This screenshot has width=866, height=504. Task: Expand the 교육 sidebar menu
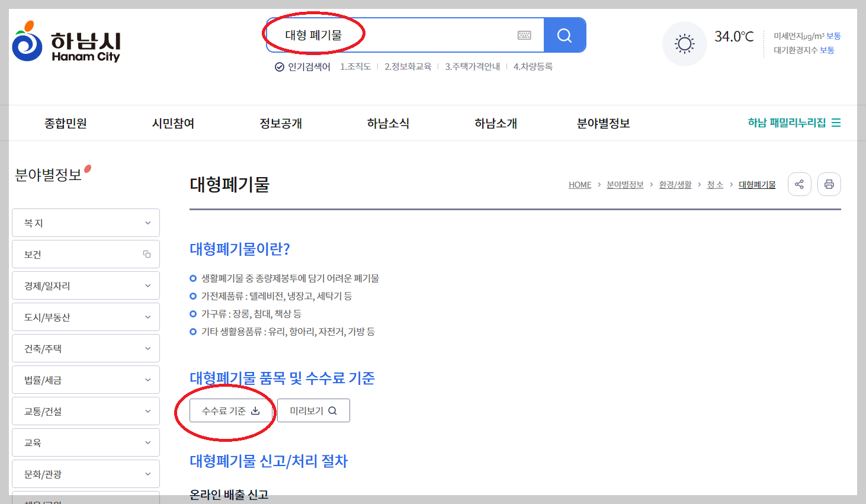(86, 442)
